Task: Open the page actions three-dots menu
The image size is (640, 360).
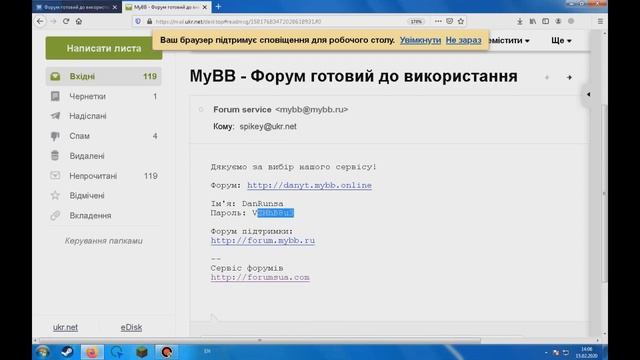Action: (x=438, y=21)
